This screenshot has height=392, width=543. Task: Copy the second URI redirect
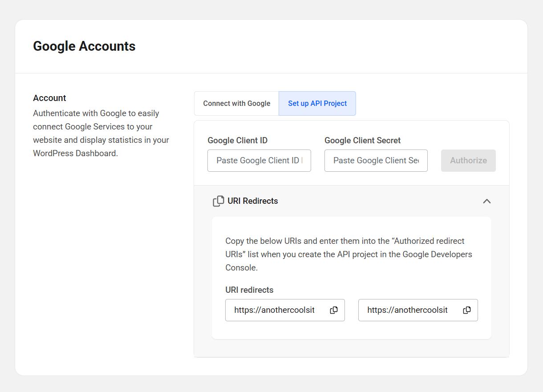point(467,310)
